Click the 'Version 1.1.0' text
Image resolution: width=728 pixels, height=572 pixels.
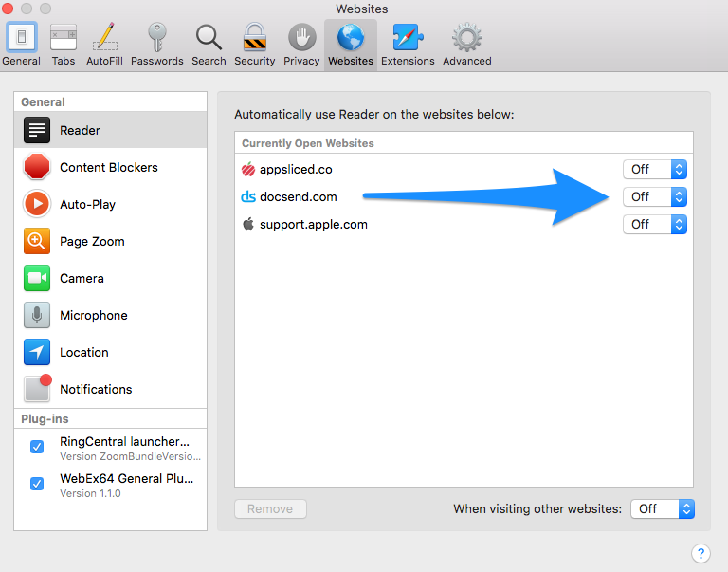91,493
